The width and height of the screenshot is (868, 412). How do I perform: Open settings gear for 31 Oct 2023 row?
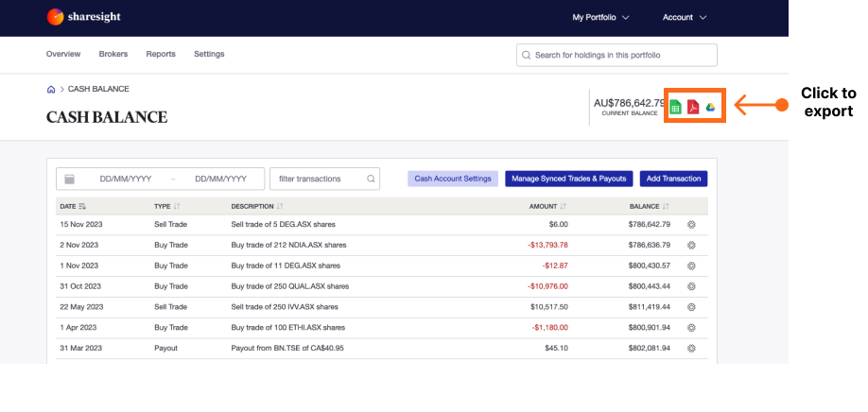coord(691,286)
